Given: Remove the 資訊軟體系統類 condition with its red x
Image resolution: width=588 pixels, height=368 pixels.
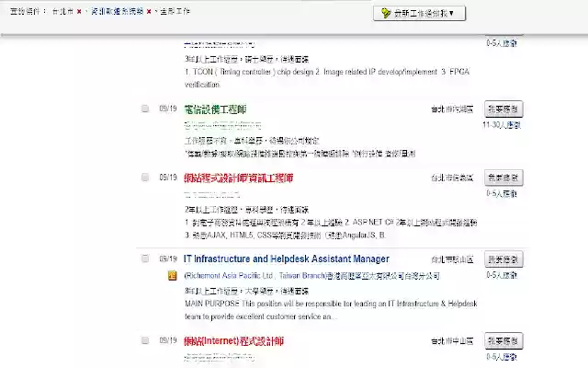Looking at the screenshot, I should (149, 12).
